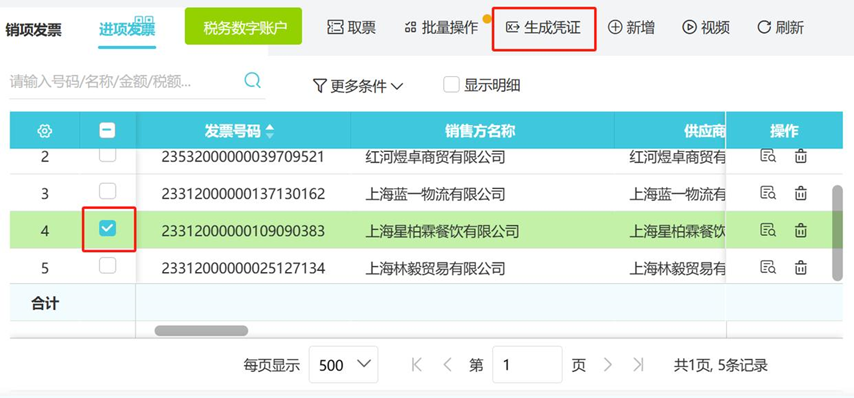Uncheck the row 4 invoice checkbox
Viewport: 854px width, 398px height.
[107, 229]
